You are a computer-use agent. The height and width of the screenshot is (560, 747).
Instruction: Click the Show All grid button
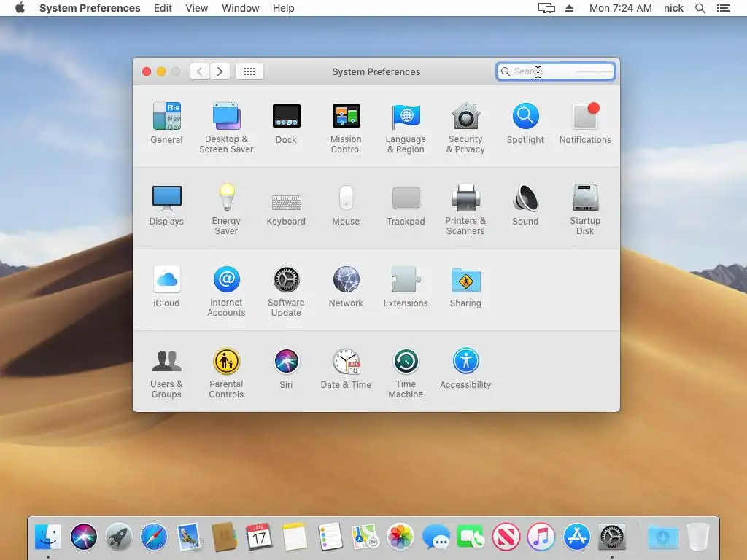249,71
